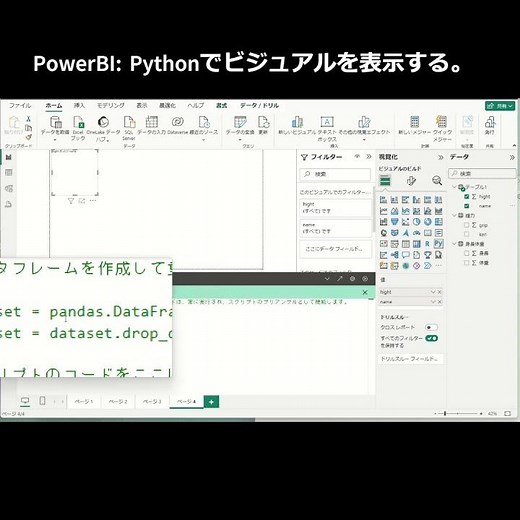Add a new page with plus button
This screenshot has width=520, height=520.
tap(211, 402)
